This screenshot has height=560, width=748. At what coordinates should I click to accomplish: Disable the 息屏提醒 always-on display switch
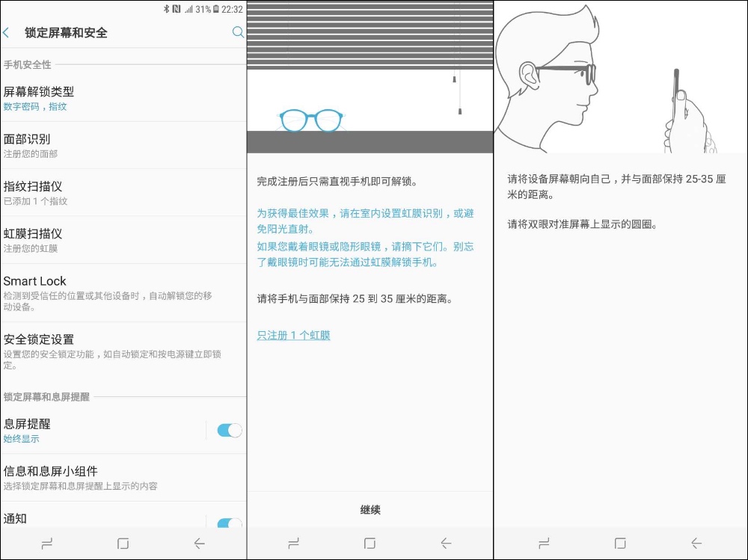[x=229, y=430]
